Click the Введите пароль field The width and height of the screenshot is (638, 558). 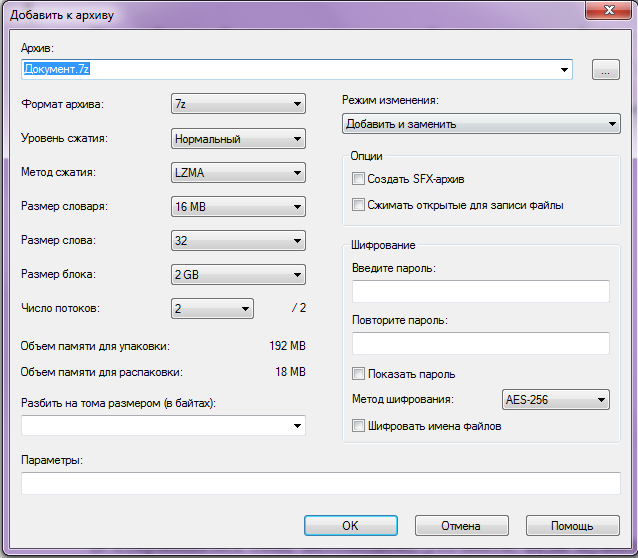tap(481, 291)
